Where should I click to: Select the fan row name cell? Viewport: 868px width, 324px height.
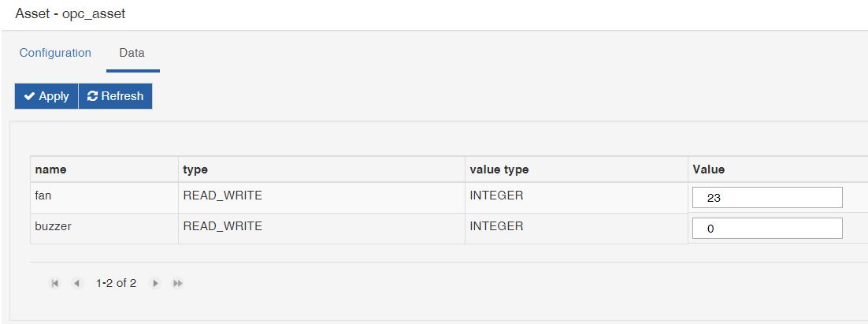[x=104, y=198]
